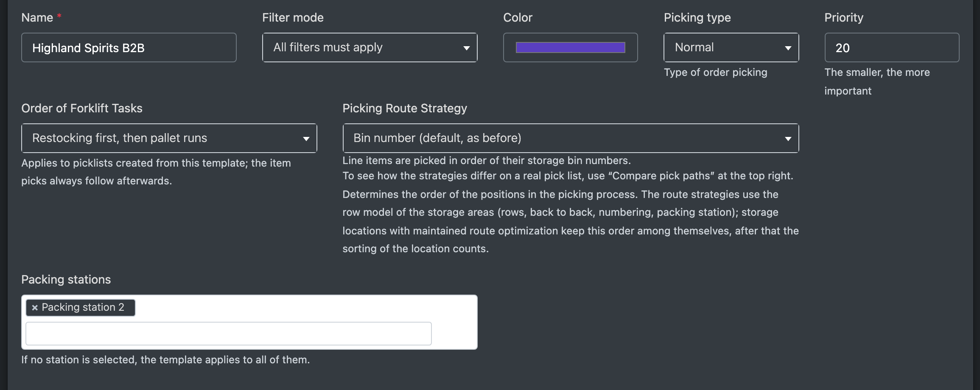
Task: Click the "If no station is selected" hint text
Action: [165, 360]
